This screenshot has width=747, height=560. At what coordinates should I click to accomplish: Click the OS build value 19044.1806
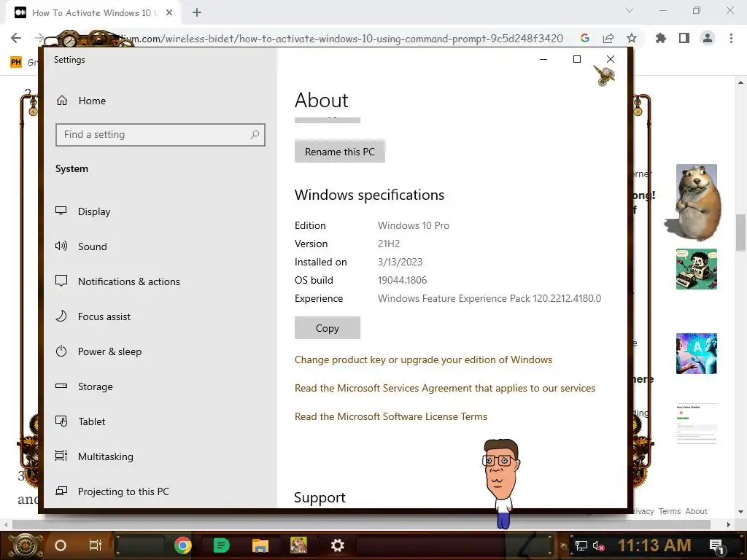[x=402, y=280]
